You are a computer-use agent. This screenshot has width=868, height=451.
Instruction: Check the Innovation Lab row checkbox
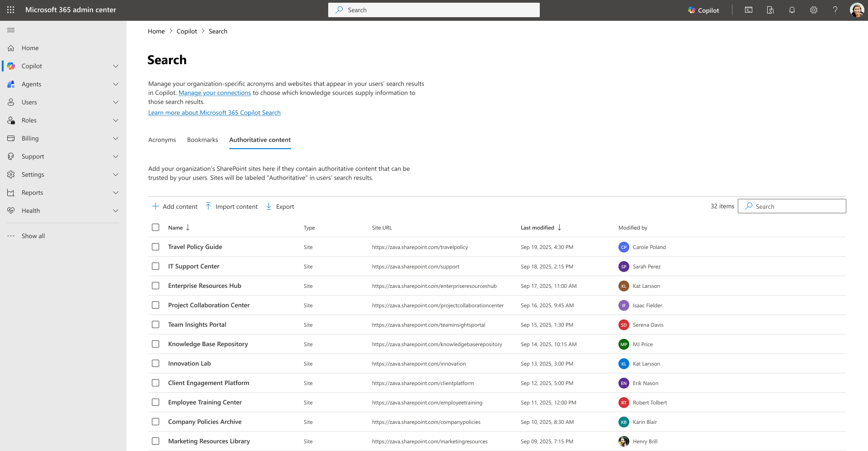156,363
